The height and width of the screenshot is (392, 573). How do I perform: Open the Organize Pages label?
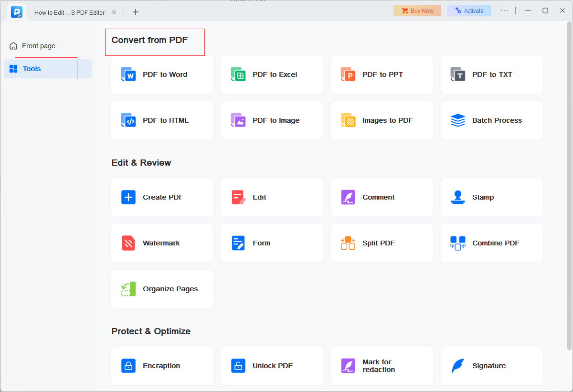pyautogui.click(x=170, y=289)
